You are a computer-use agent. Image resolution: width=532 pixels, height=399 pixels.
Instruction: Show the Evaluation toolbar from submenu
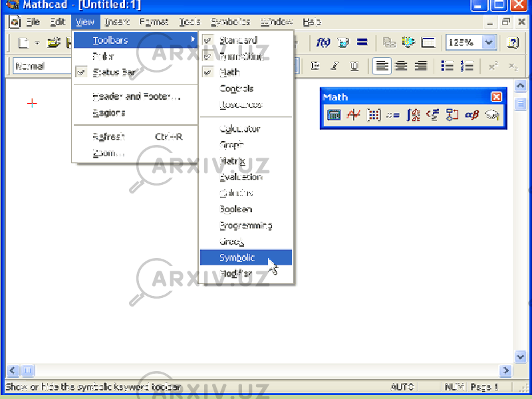tap(246, 177)
